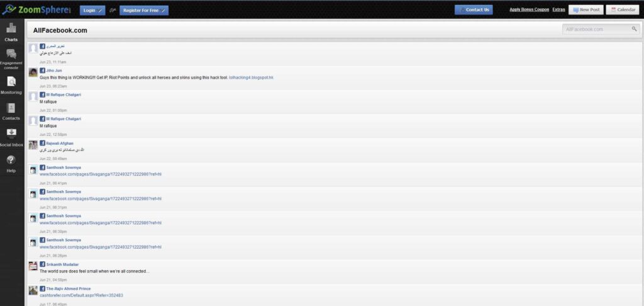Click the ZoomSphere logo
644x306 pixels.
[x=36, y=9]
